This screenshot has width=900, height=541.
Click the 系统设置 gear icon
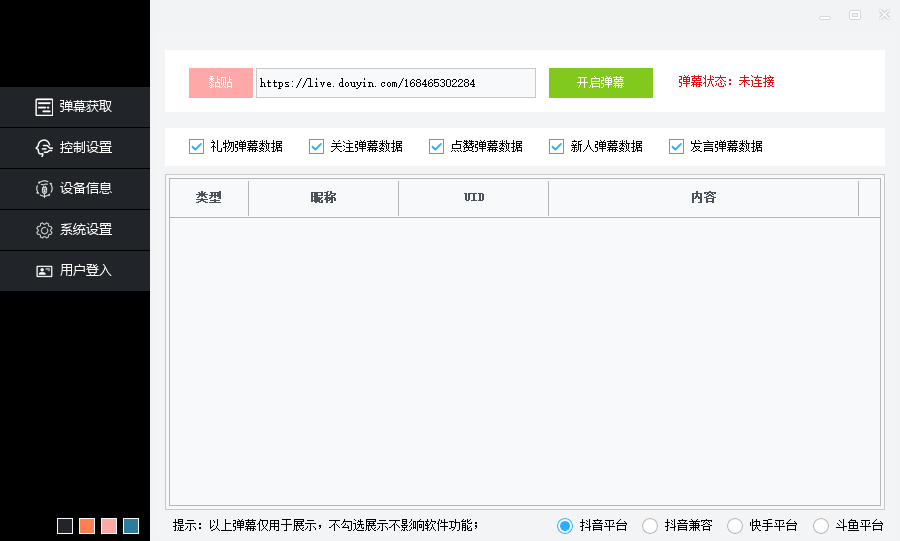44,230
